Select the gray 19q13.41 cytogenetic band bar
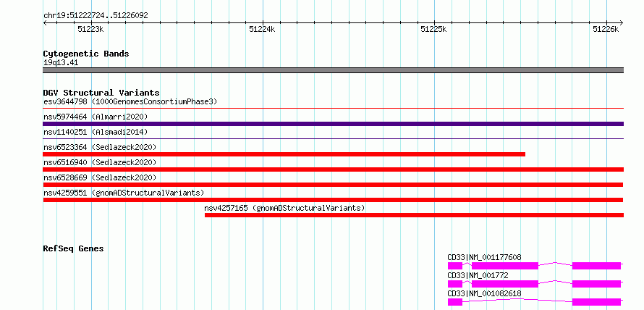Screen dimensions: 644x310 (x=333, y=70)
